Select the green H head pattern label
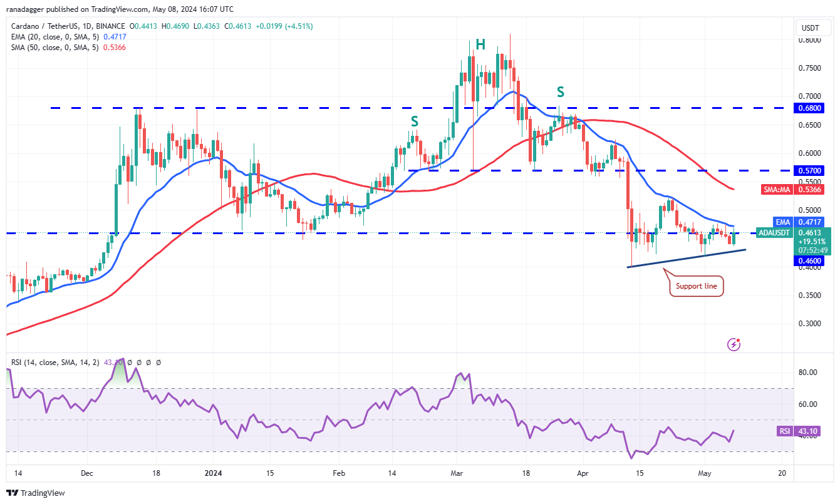Screen dimensions: 840x504 (480, 44)
